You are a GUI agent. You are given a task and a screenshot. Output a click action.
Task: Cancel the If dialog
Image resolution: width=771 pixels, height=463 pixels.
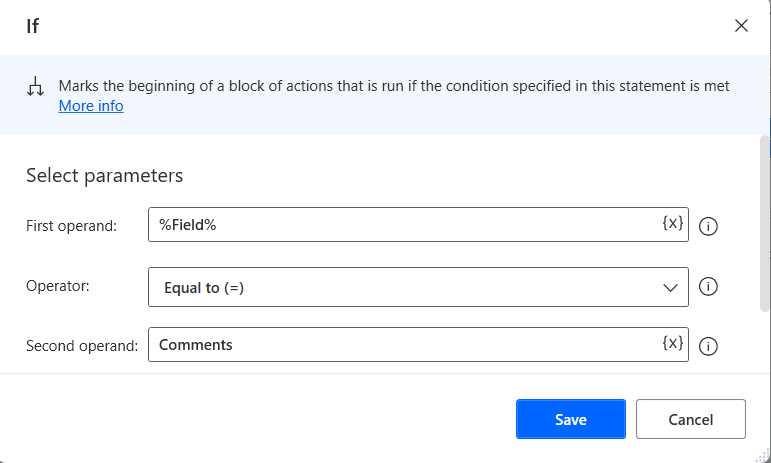point(690,419)
